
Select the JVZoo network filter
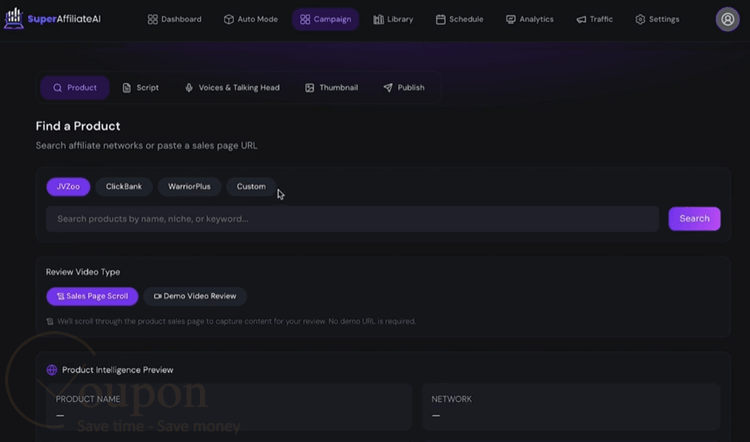coord(68,187)
